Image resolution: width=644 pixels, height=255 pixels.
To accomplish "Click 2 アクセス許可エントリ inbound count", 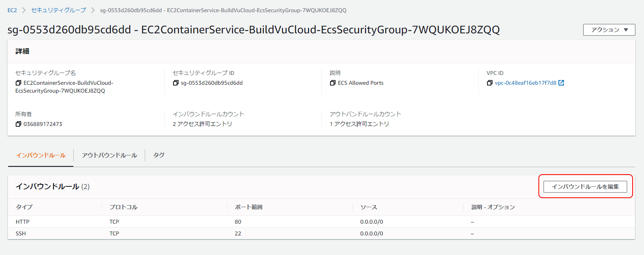I will click(203, 124).
